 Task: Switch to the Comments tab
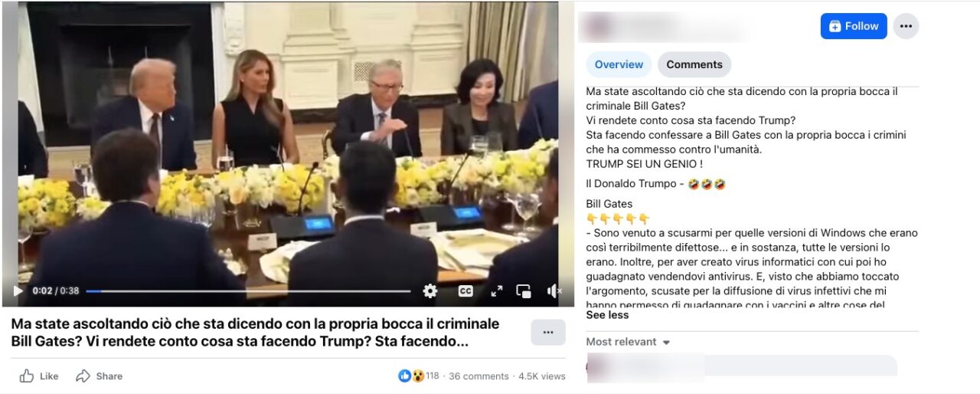coord(694,64)
